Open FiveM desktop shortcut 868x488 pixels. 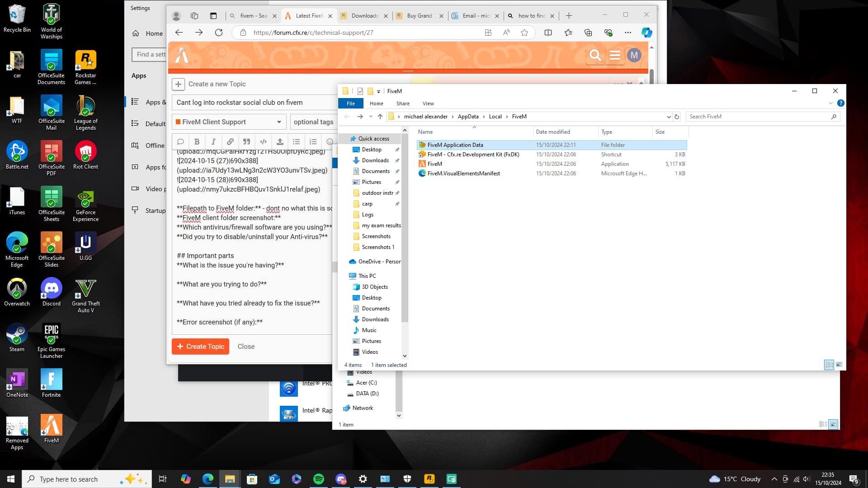click(x=52, y=429)
